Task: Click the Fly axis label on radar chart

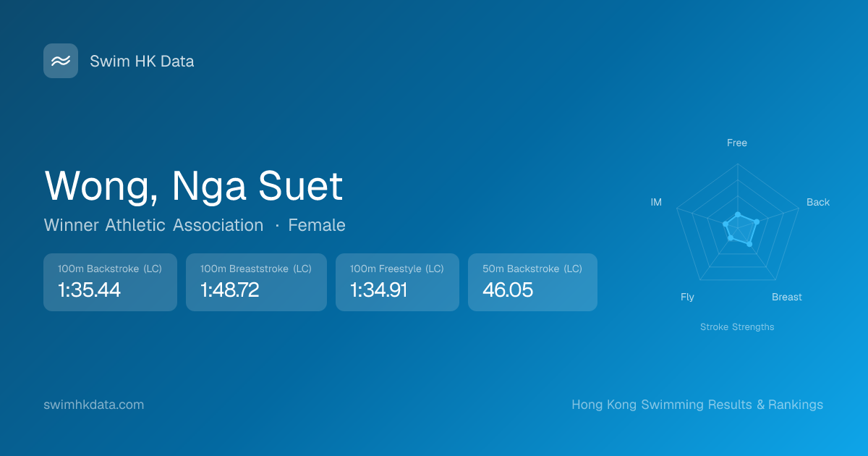Action: (x=687, y=297)
